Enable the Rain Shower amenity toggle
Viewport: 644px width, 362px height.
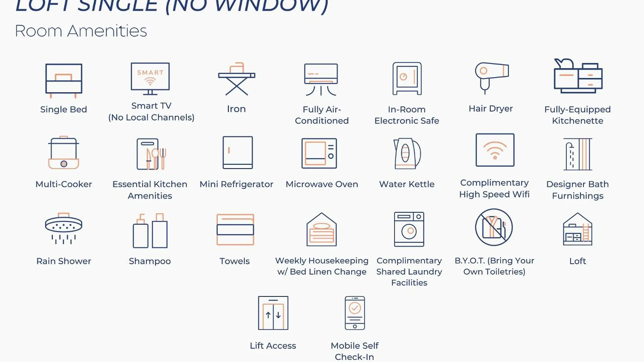(x=63, y=230)
